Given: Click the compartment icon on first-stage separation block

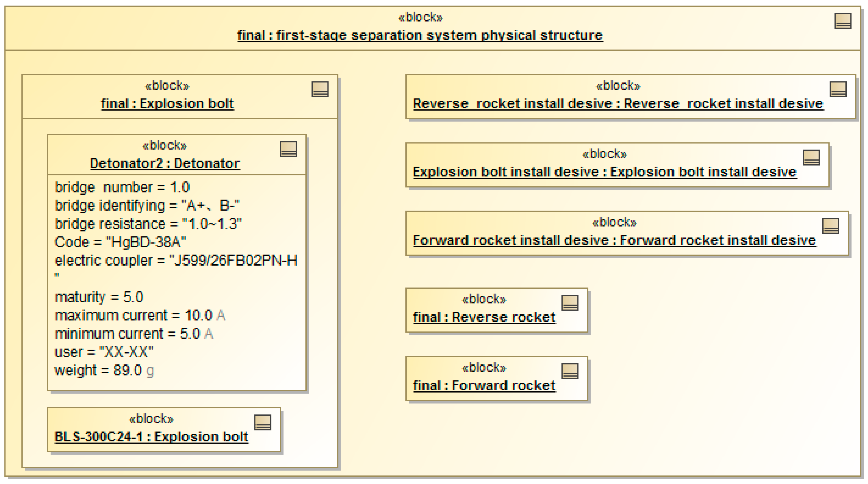Looking at the screenshot, I should tap(843, 21).
